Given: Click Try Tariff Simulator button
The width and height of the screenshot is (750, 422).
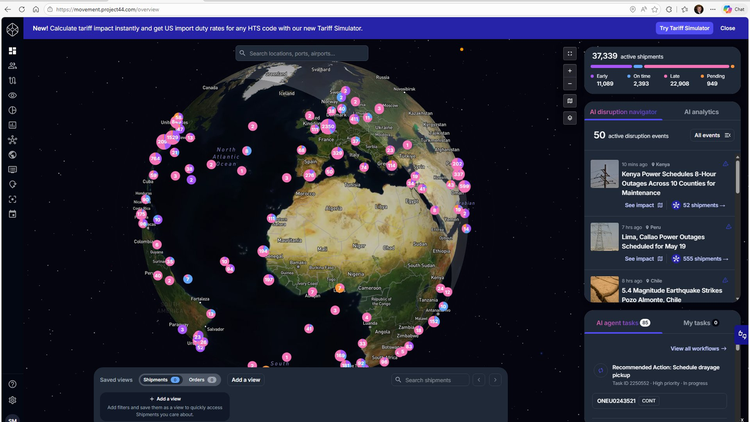Looking at the screenshot, I should 684,28.
